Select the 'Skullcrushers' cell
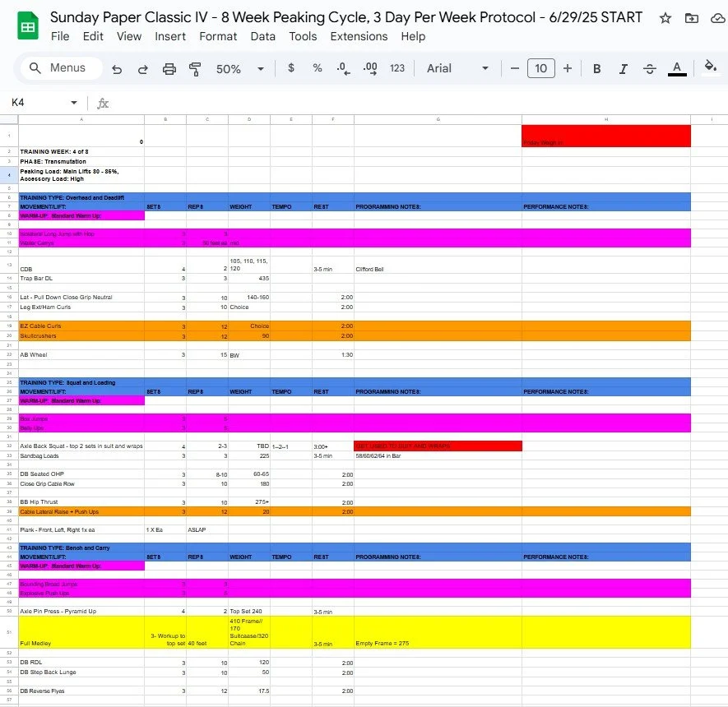 click(81, 336)
